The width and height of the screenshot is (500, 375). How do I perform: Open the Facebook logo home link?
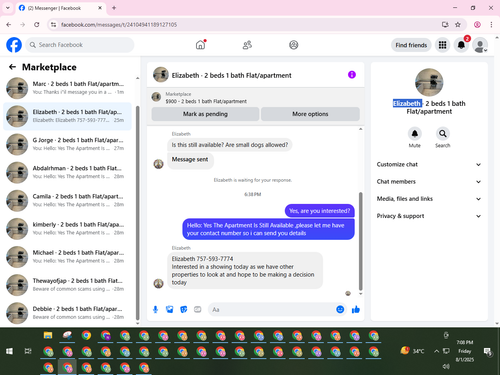point(14,45)
